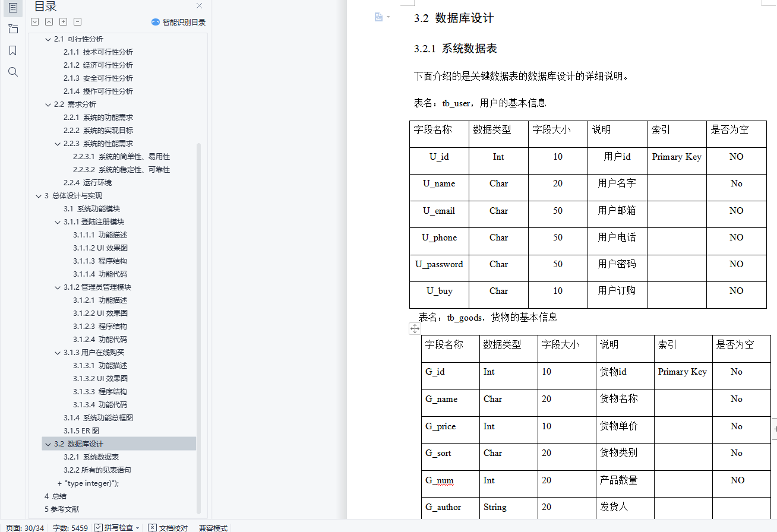Screen dimensions: 777x532
Task: Click the table move handle for tb_goods table
Action: 415,328
